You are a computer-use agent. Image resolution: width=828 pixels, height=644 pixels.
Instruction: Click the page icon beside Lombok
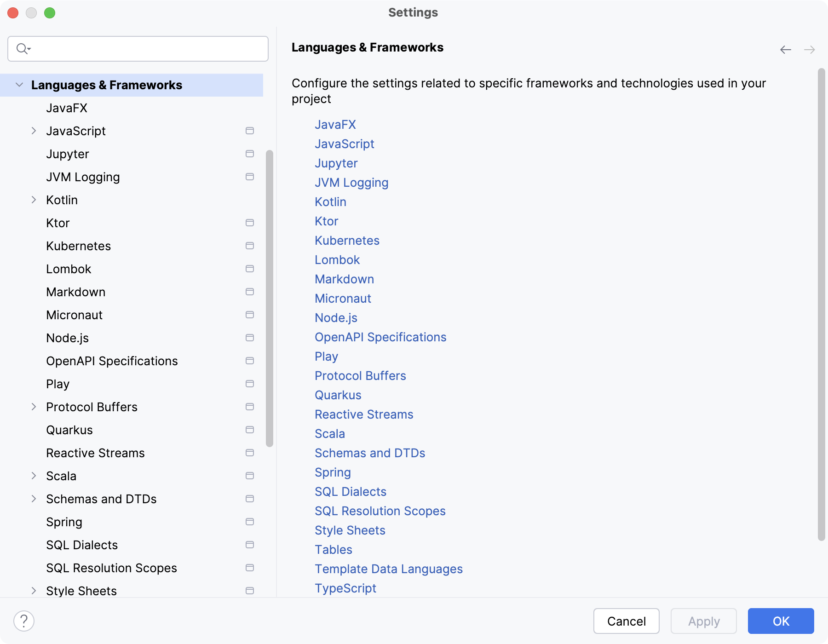(x=250, y=269)
